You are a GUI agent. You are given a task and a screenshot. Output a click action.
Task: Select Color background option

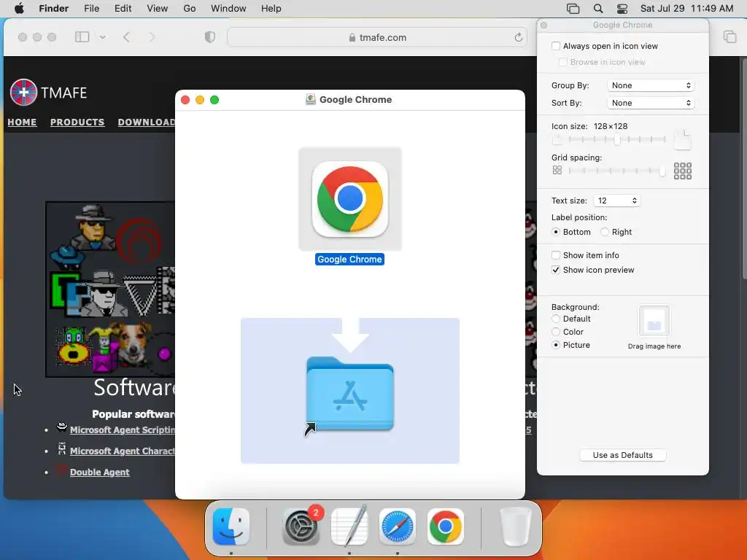(x=555, y=332)
